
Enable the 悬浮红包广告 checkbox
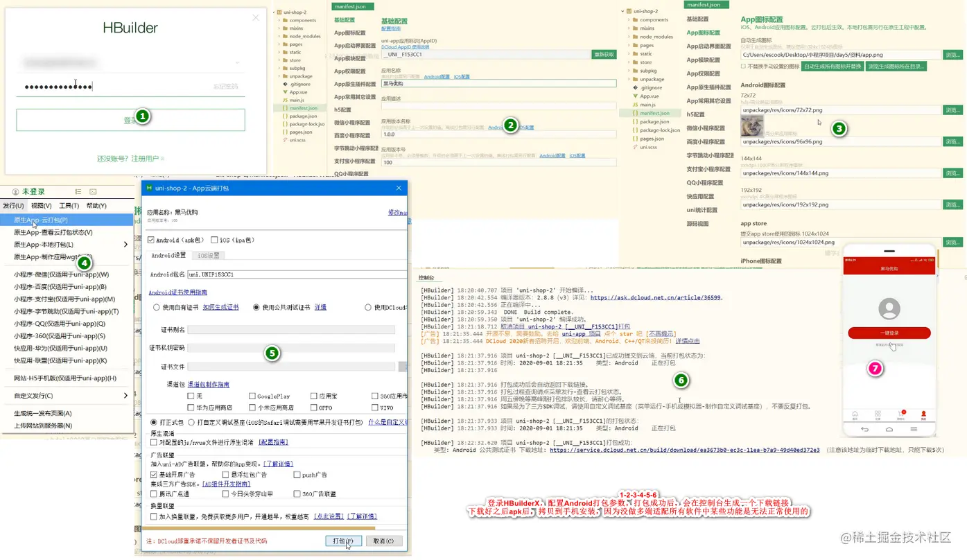click(x=225, y=475)
